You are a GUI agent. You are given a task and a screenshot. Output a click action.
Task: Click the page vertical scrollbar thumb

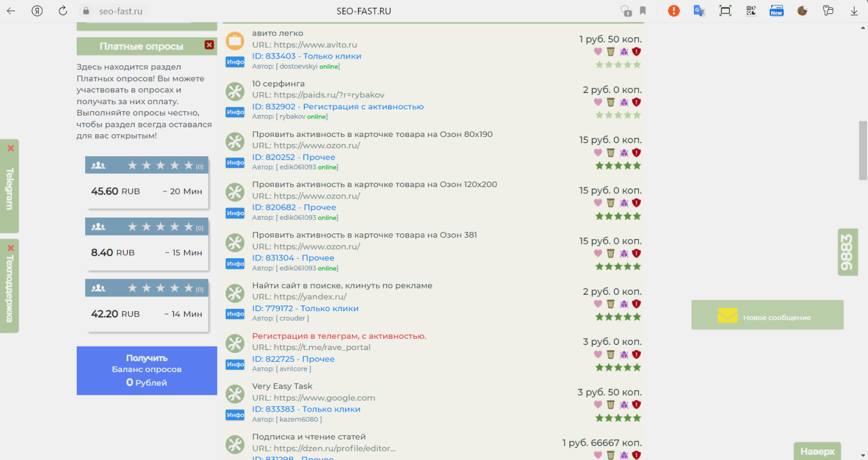[862, 151]
